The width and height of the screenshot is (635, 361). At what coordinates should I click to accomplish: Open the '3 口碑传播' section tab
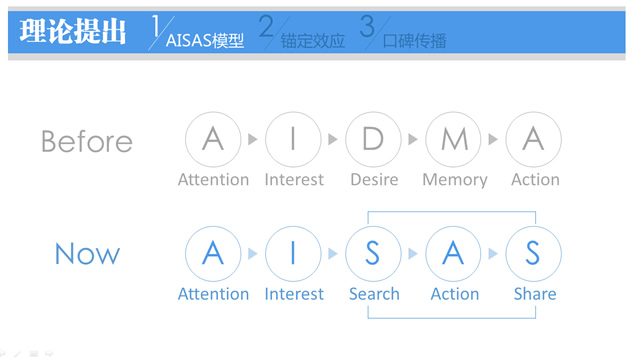403,32
